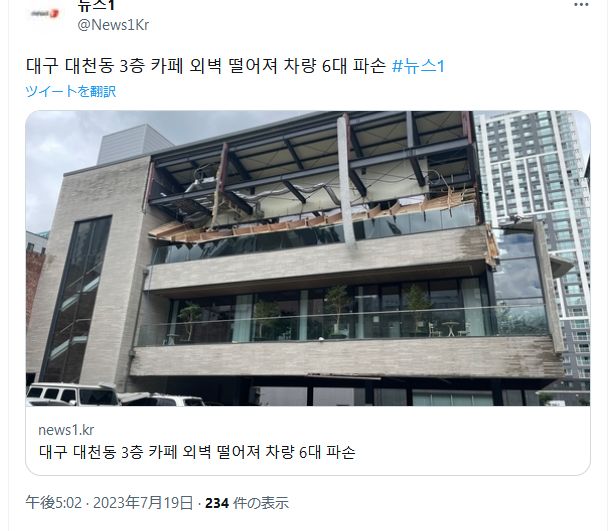Screen dimensions: 613x531
Task: Open the three-dot more options menu
Action: point(581,5)
